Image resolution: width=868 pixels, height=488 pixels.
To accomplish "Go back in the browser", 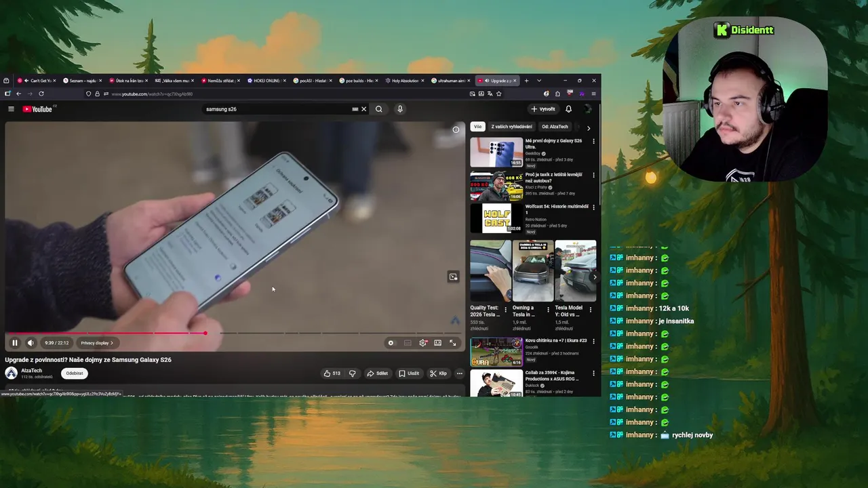I will [x=18, y=94].
